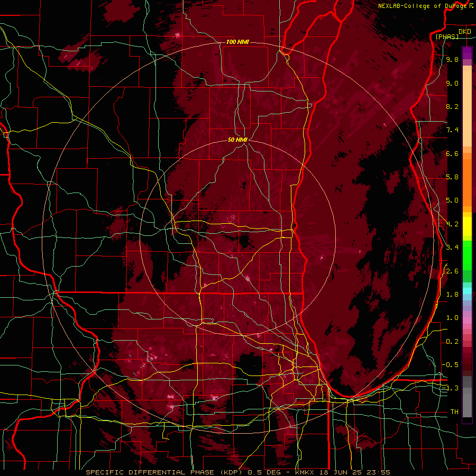
Task: Click the 3.4 value on the scale
Action: tap(452, 248)
